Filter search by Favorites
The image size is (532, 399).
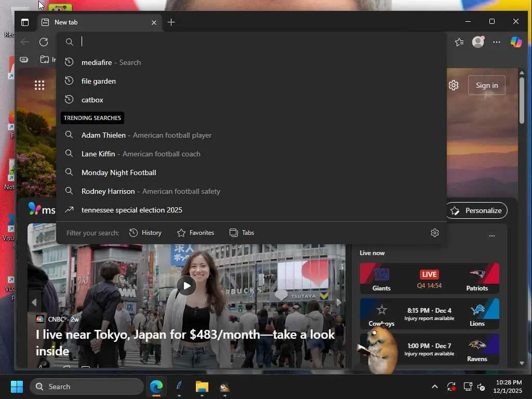point(195,233)
